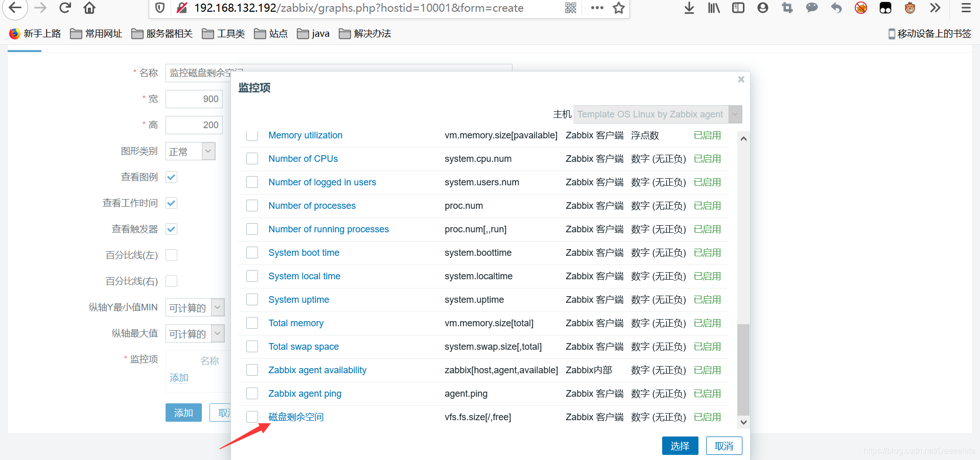Click the 磁盘剩余空间 item link
Screen dimensions: 980x460
(x=296, y=417)
